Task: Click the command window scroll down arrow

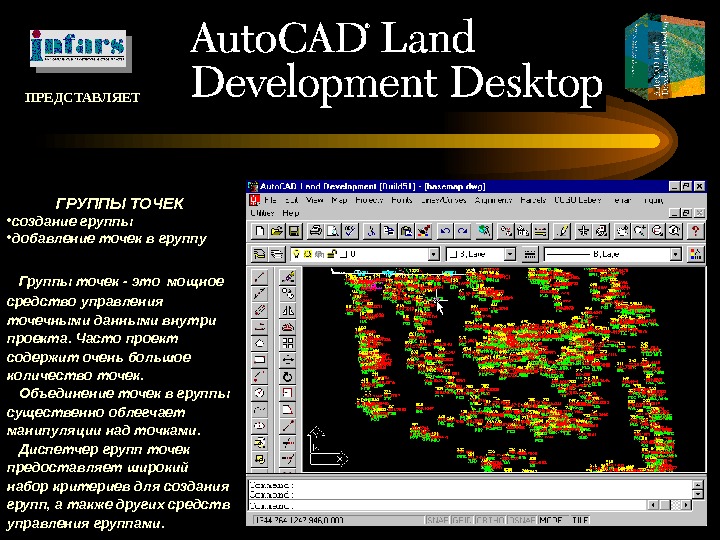Action: pyautogui.click(x=698, y=494)
